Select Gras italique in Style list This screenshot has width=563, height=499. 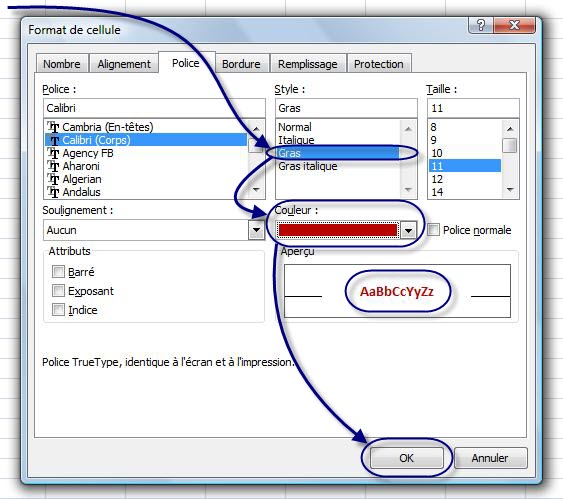308,166
